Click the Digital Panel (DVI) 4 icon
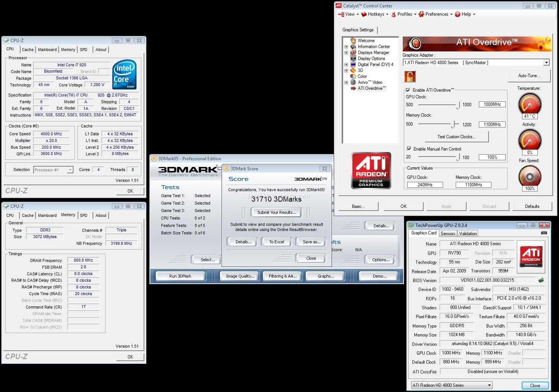Viewport: 559px width, 392px height. (353, 64)
